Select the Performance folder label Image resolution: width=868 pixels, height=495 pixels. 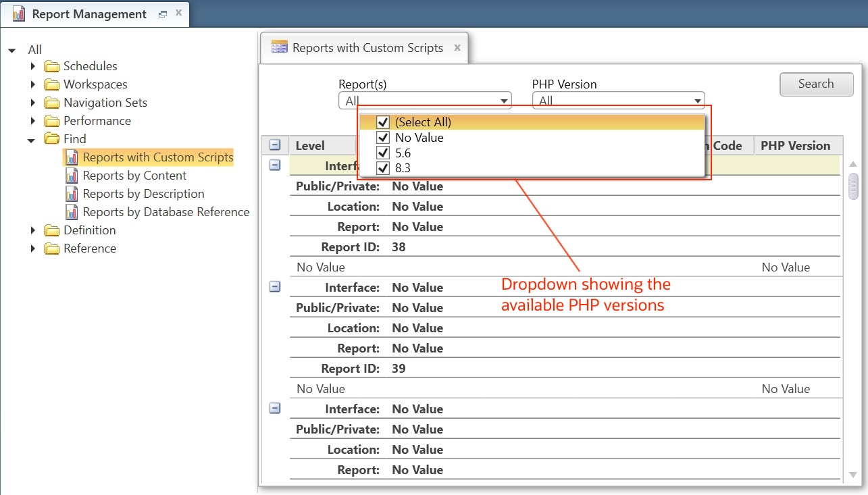point(97,121)
